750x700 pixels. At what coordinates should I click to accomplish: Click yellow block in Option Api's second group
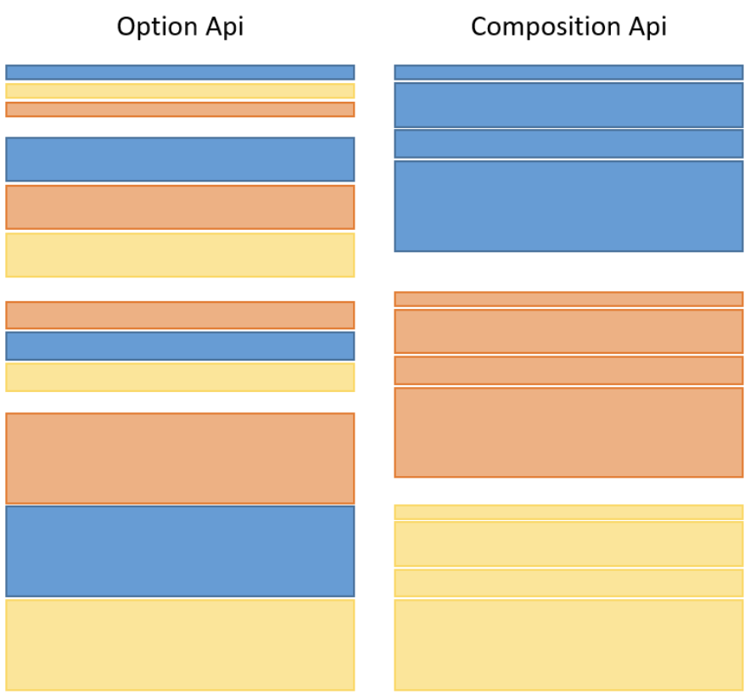(180, 255)
